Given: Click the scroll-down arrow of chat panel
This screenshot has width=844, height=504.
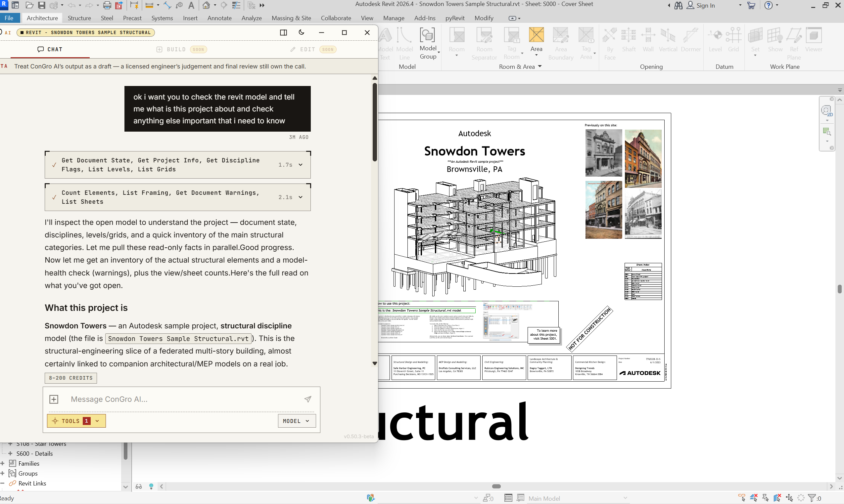Looking at the screenshot, I should click(375, 363).
